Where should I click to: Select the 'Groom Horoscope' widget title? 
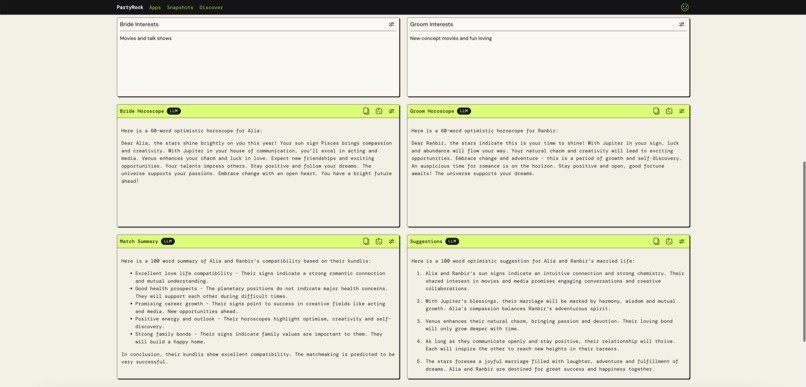(x=432, y=111)
